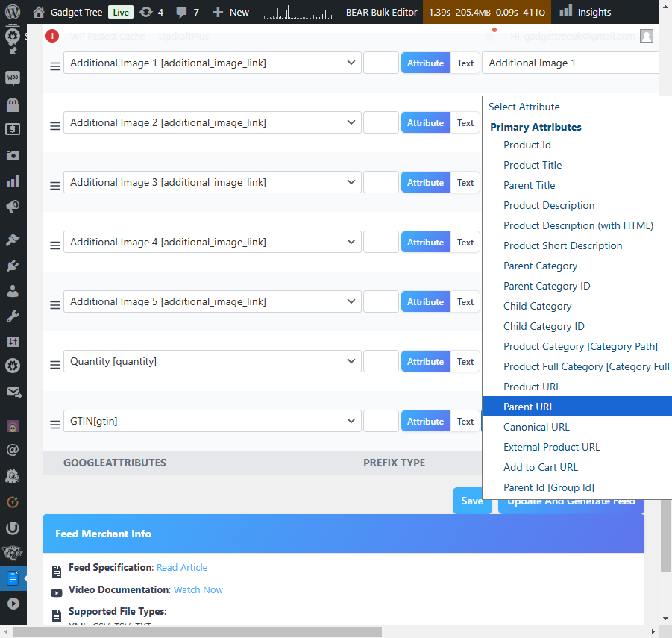Image resolution: width=672 pixels, height=638 pixels.
Task: Open the Additional Image 4 attribute dropdown
Action: coord(213,243)
